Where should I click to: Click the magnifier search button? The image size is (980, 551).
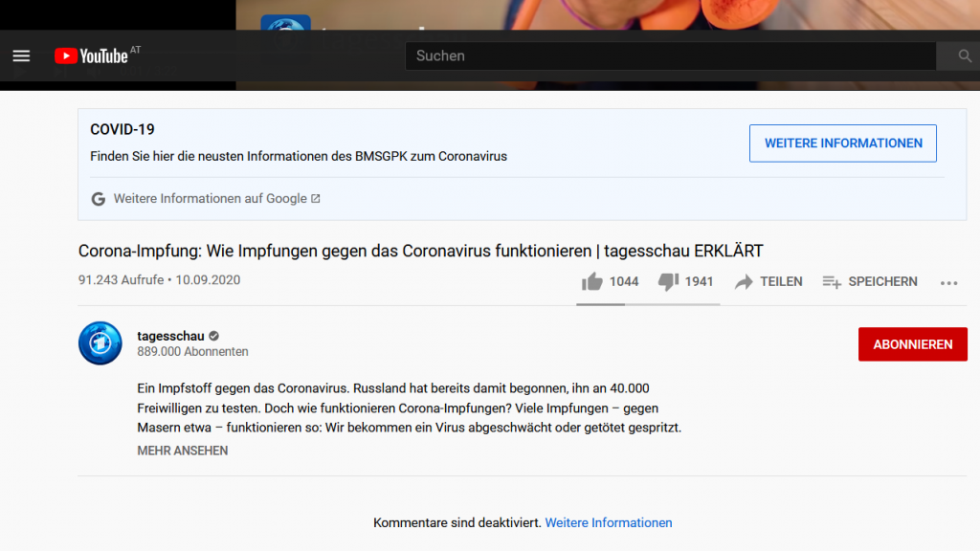[x=965, y=56]
